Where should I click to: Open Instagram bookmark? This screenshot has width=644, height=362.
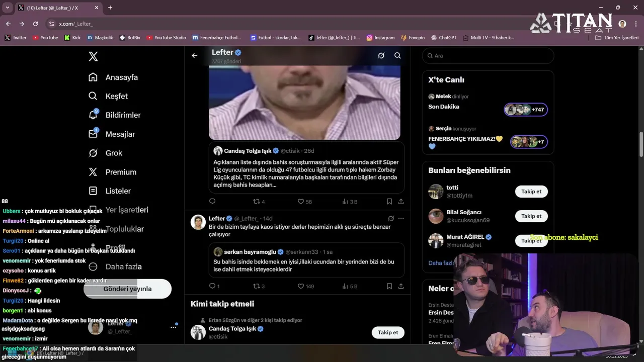click(380, 38)
